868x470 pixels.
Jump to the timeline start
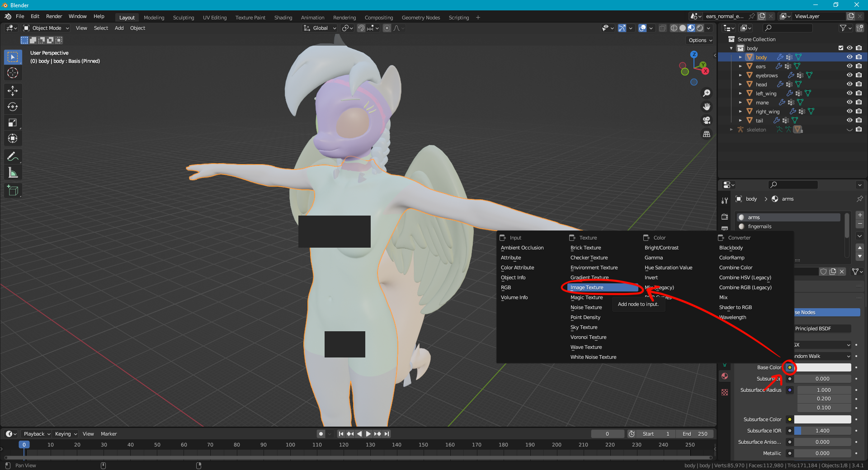[x=341, y=434]
